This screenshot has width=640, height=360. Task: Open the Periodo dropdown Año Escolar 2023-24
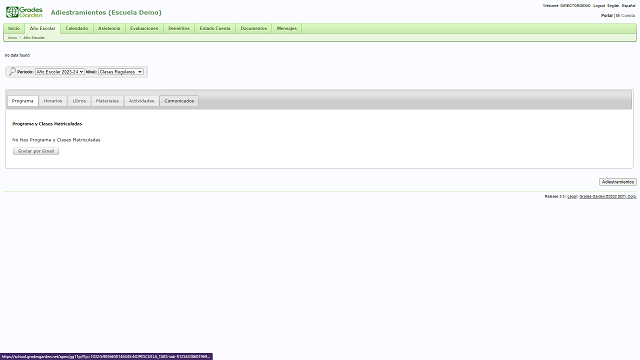click(60, 72)
